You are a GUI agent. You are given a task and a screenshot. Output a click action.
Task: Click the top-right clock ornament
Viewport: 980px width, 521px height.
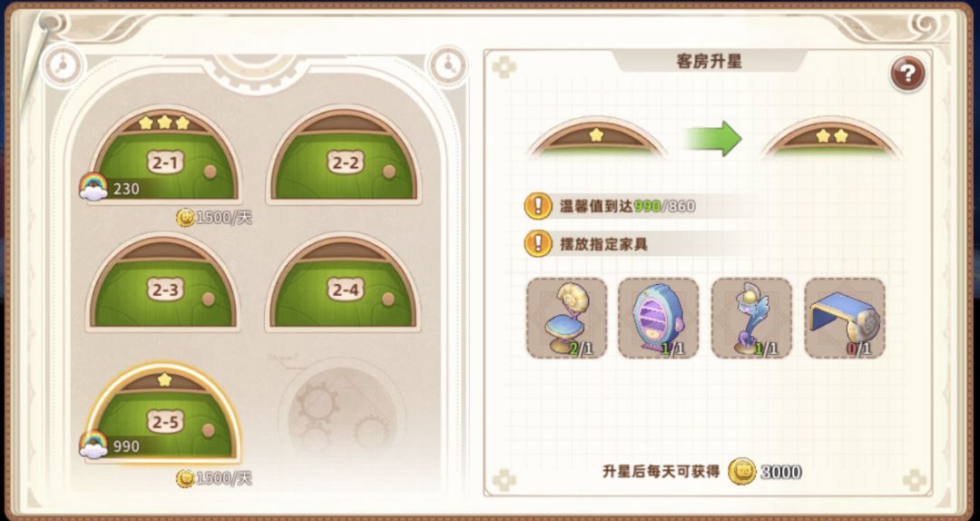tap(447, 64)
